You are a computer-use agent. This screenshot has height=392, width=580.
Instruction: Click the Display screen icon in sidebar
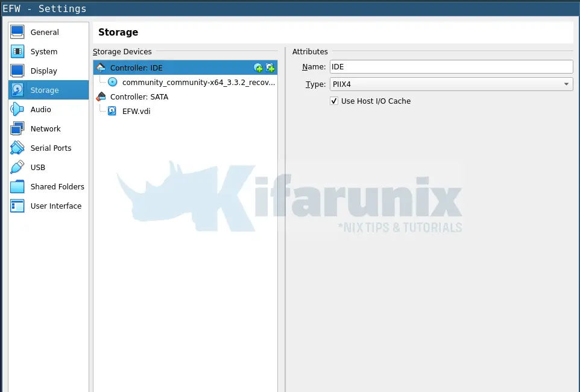click(17, 71)
